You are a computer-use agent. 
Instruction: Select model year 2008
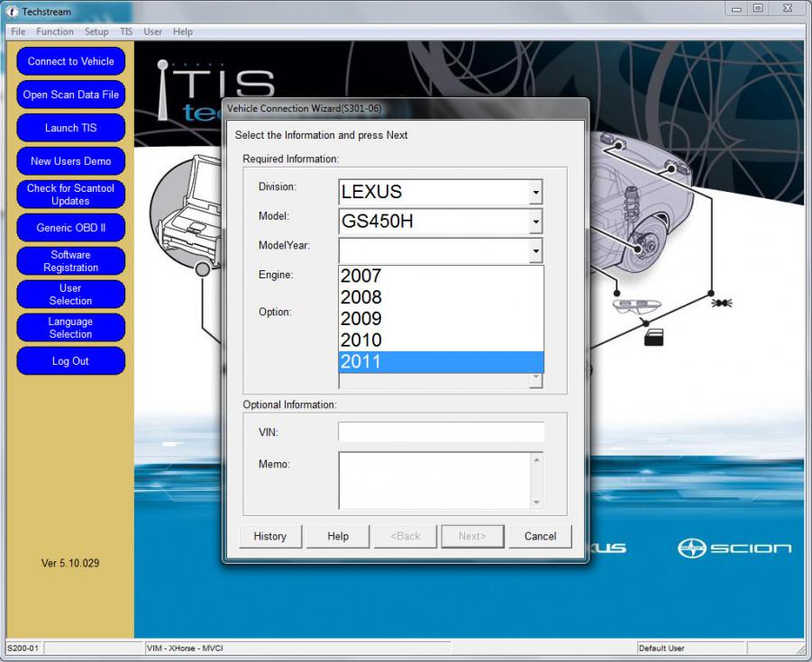pyautogui.click(x=441, y=297)
